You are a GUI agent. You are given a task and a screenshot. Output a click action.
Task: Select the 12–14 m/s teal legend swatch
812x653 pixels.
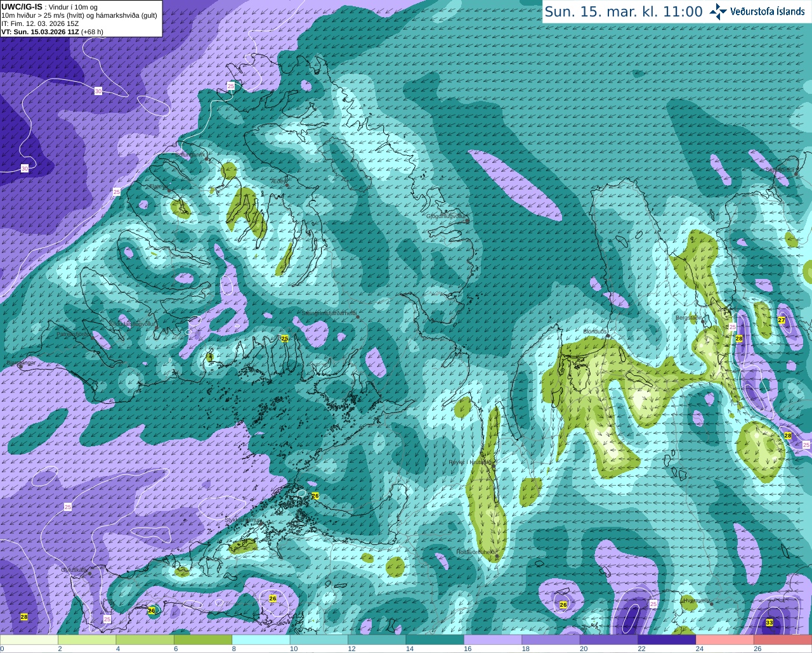click(377, 640)
